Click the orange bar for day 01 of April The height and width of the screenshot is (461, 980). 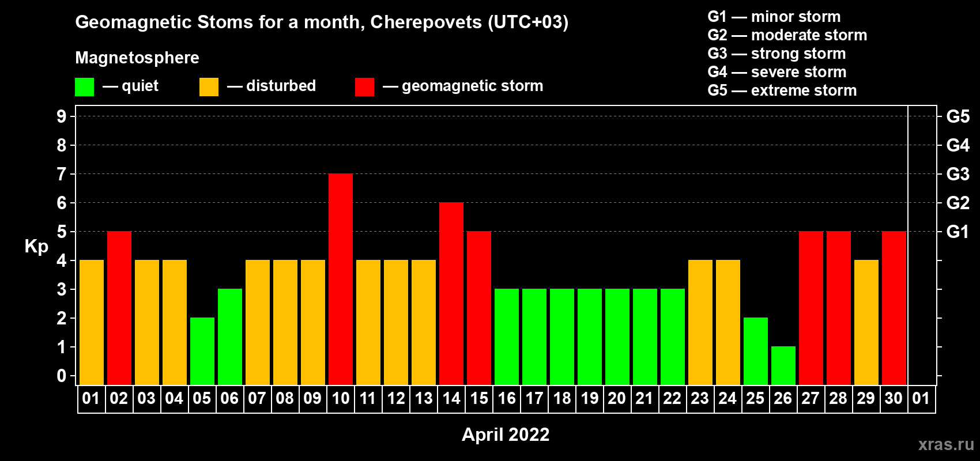pos(92,322)
